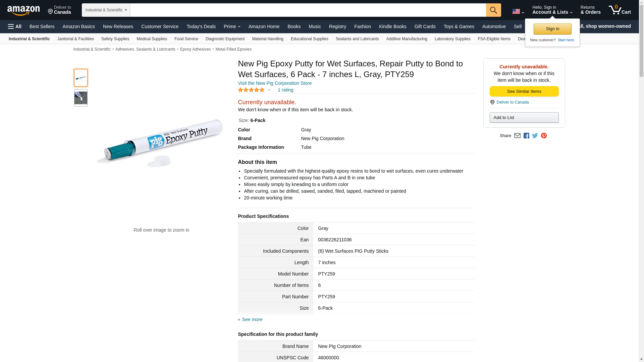Click See Similar Items button

pos(524,92)
